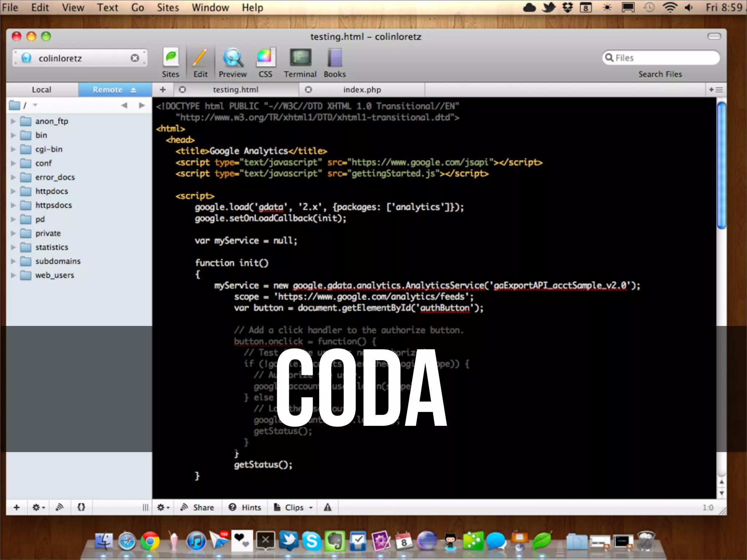The image size is (747, 560).
Task: Open the File menu
Action: 10,7
